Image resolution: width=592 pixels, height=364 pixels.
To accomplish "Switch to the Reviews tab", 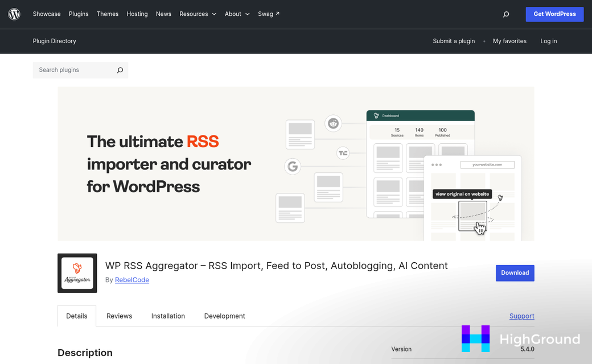I will 120,316.
